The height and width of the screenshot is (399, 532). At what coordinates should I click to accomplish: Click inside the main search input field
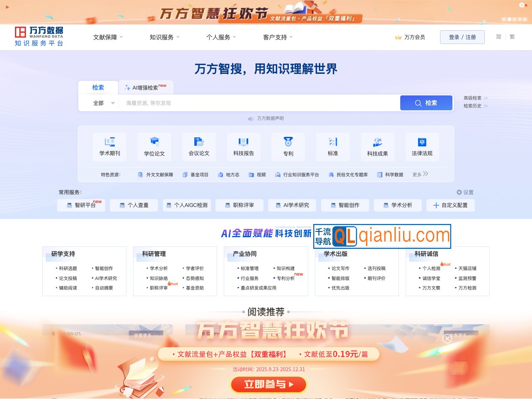pos(257,103)
